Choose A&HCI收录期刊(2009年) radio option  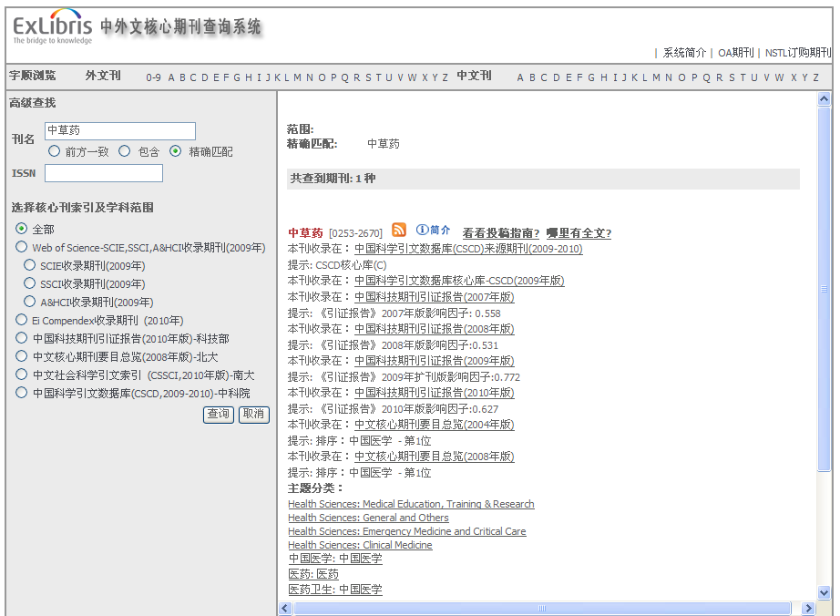pos(30,302)
